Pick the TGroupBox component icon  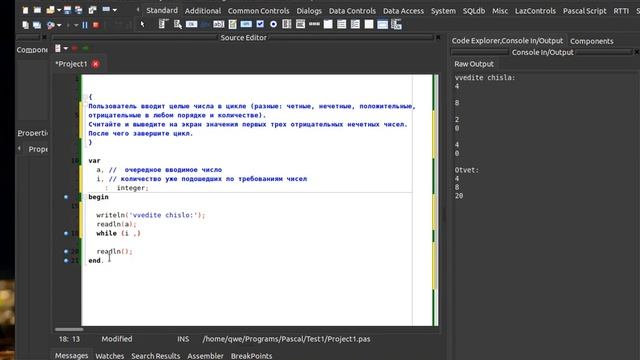point(328,24)
